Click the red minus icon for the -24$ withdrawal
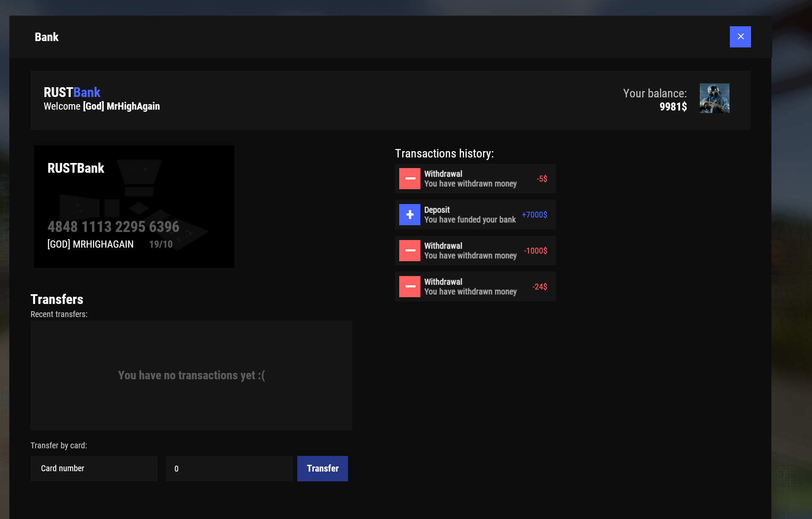This screenshot has height=519, width=812. click(409, 287)
